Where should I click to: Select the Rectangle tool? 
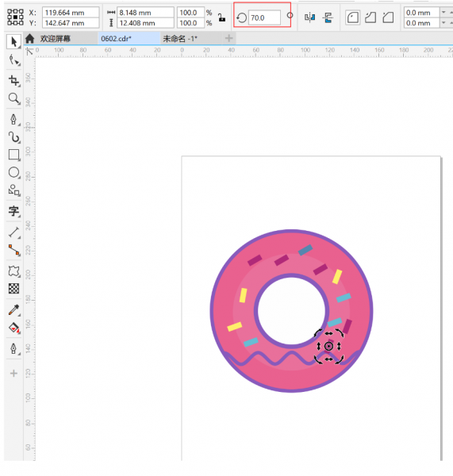pyautogui.click(x=13, y=155)
